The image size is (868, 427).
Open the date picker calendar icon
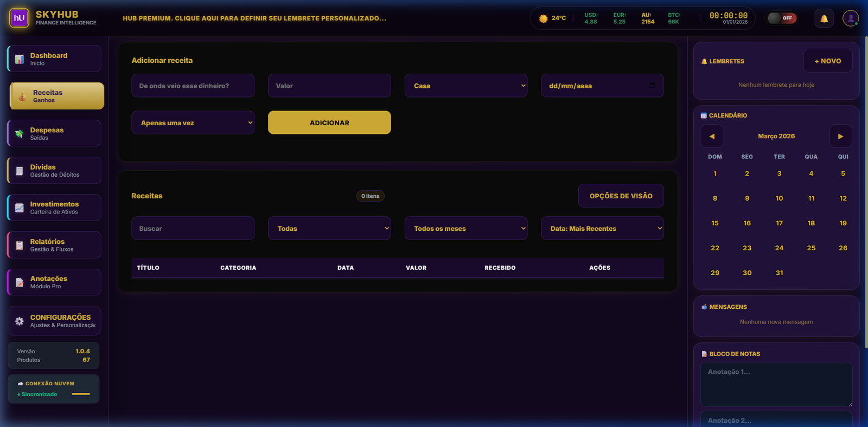click(652, 86)
